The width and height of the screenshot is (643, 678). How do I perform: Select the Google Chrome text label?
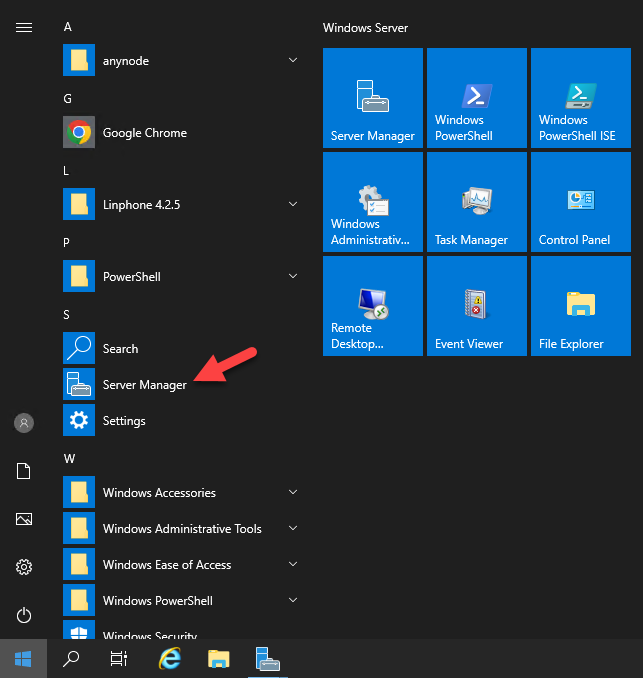pos(145,133)
